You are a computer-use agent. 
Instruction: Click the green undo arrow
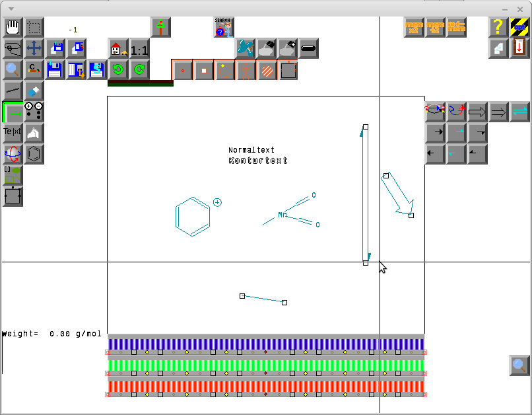coord(118,69)
